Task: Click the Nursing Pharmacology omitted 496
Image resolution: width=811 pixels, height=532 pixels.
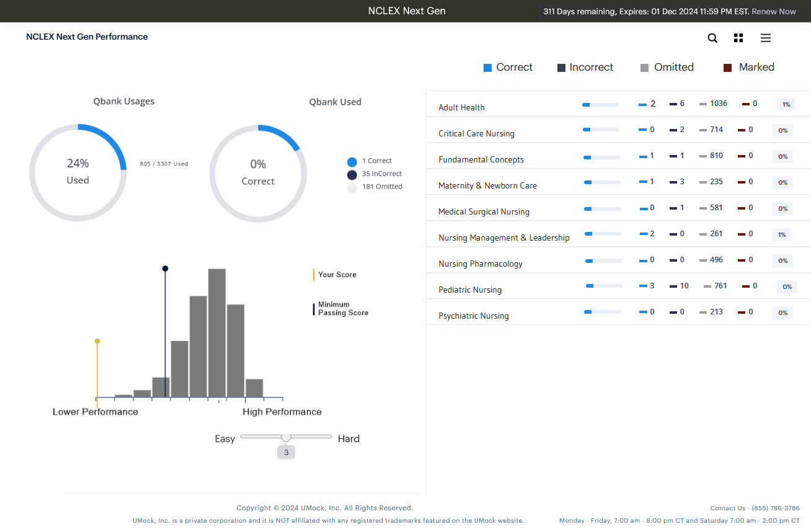Action: click(x=717, y=260)
